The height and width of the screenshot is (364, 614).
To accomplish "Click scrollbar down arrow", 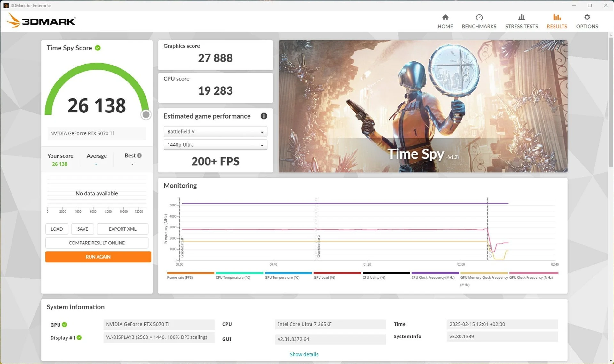I will [x=610, y=361].
